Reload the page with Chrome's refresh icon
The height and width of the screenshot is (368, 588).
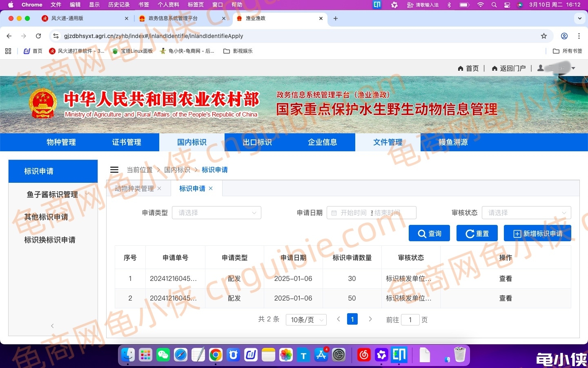coord(38,36)
